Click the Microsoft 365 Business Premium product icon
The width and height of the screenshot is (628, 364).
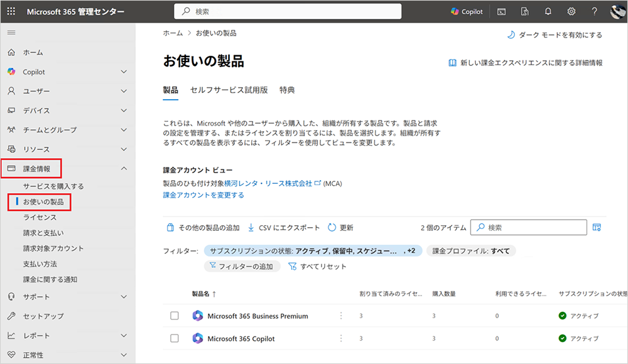tap(197, 316)
